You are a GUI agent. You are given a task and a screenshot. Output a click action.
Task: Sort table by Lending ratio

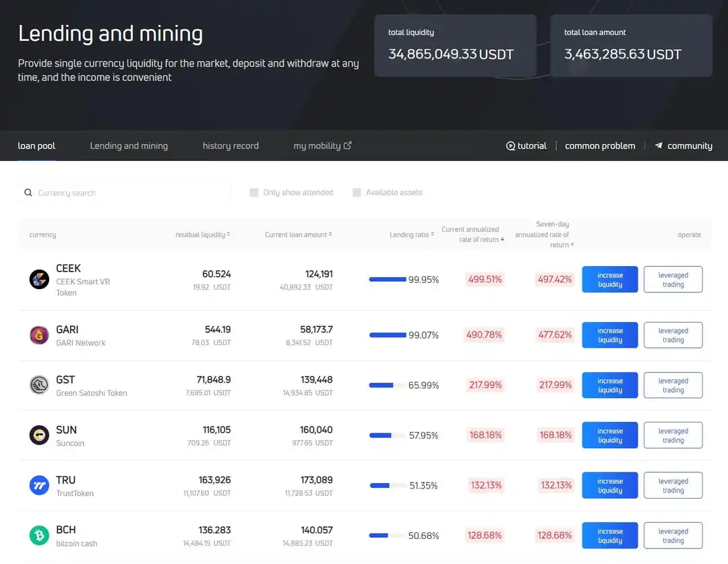[x=411, y=234]
